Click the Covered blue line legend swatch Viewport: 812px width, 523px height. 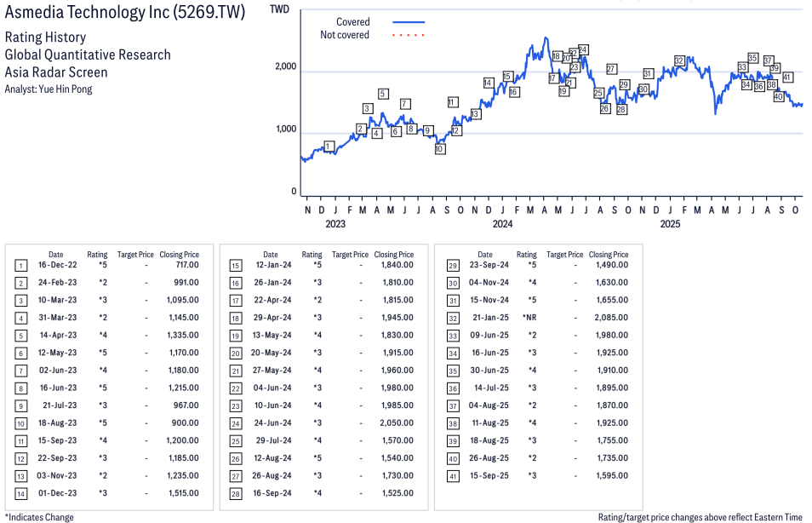click(409, 22)
